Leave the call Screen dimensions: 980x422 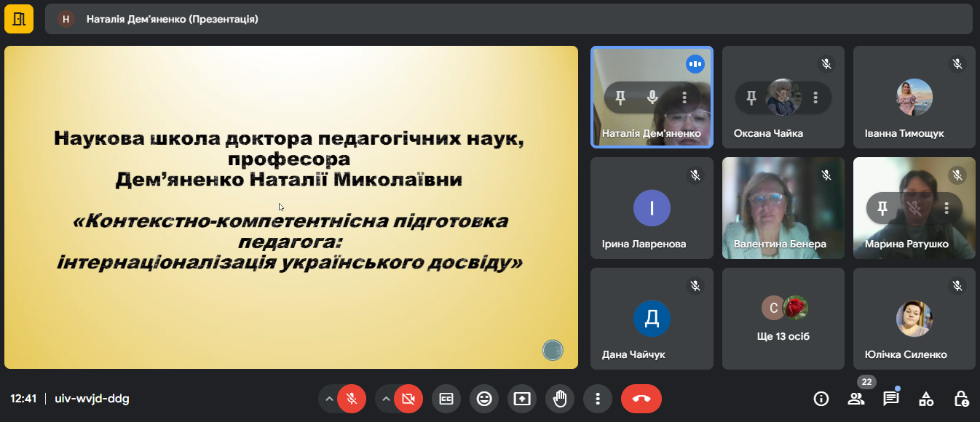click(x=641, y=399)
